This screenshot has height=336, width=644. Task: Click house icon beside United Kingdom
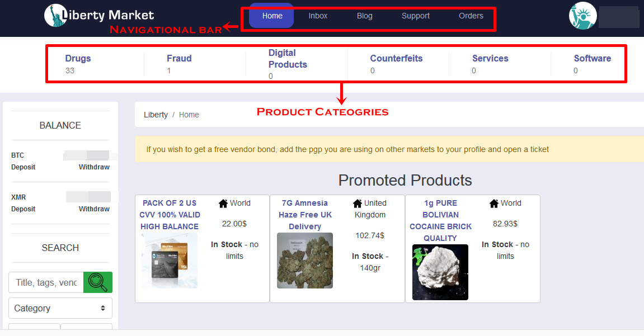358,204
